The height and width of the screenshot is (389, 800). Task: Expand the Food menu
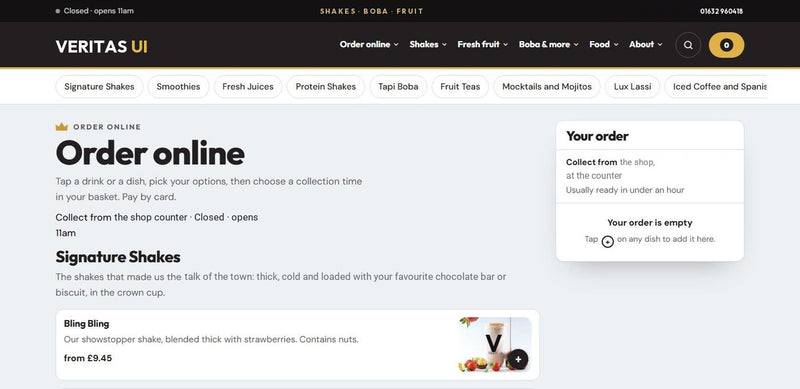pos(604,44)
